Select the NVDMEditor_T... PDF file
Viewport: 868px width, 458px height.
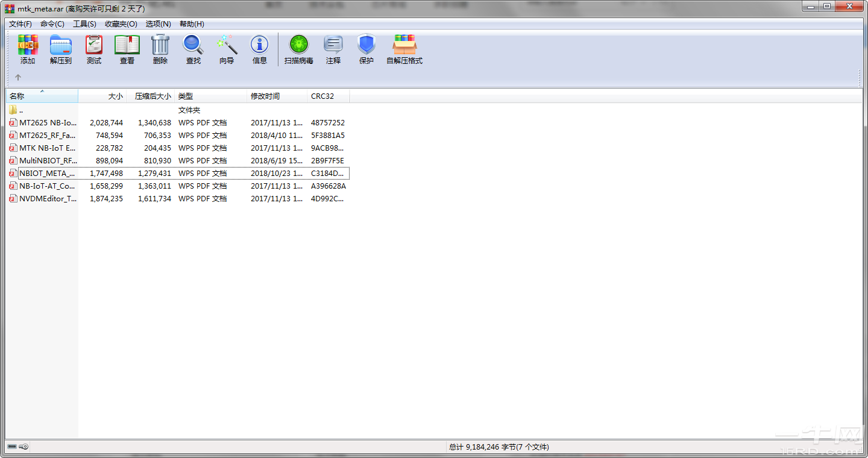pyautogui.click(x=47, y=199)
